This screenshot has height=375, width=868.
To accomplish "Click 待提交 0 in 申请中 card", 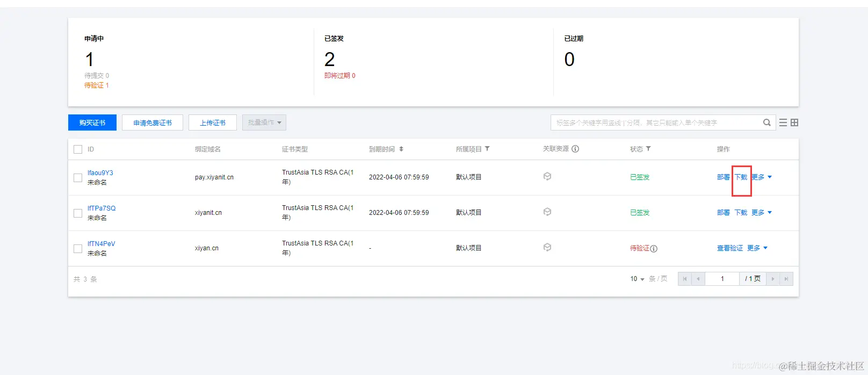I will [x=97, y=75].
